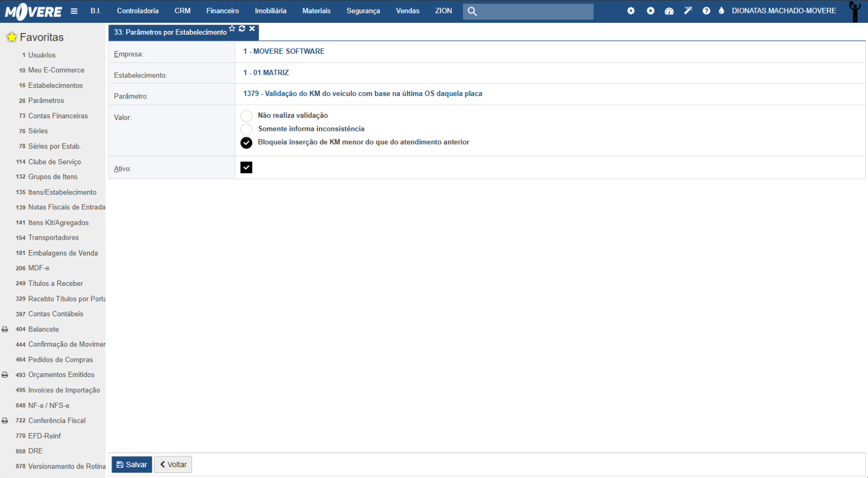Open favorite '28 Parâmetros'
This screenshot has width=868, height=478.
[41, 101]
